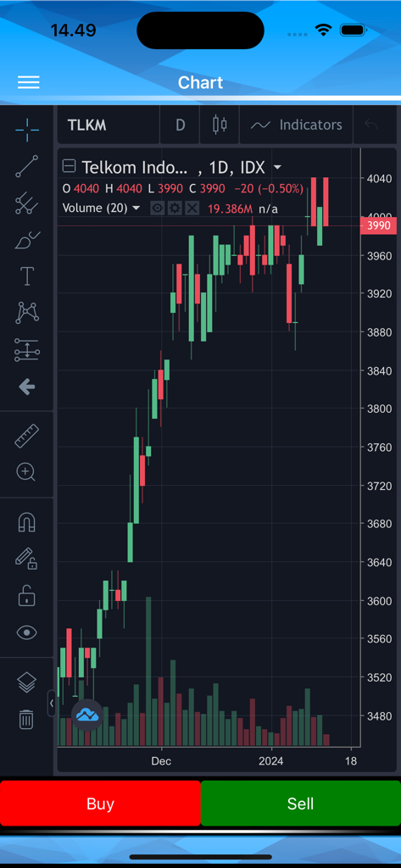Edit the TLKM symbol field
The width and height of the screenshot is (401, 868).
(109, 125)
